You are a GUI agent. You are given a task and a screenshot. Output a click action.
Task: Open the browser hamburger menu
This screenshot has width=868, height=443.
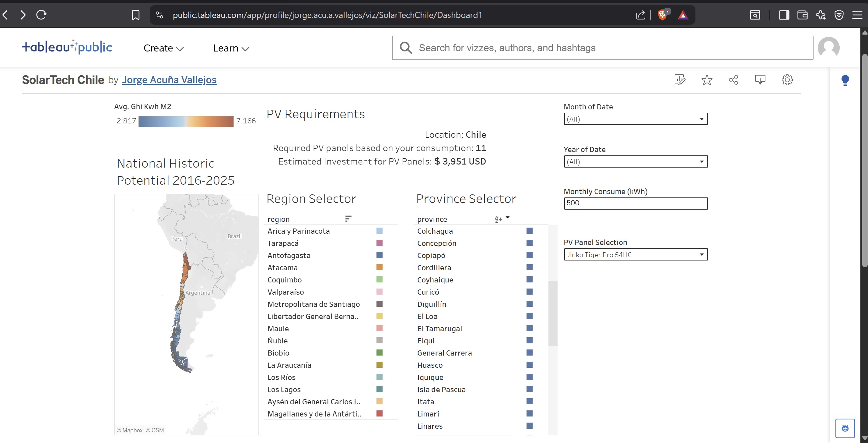[857, 15]
